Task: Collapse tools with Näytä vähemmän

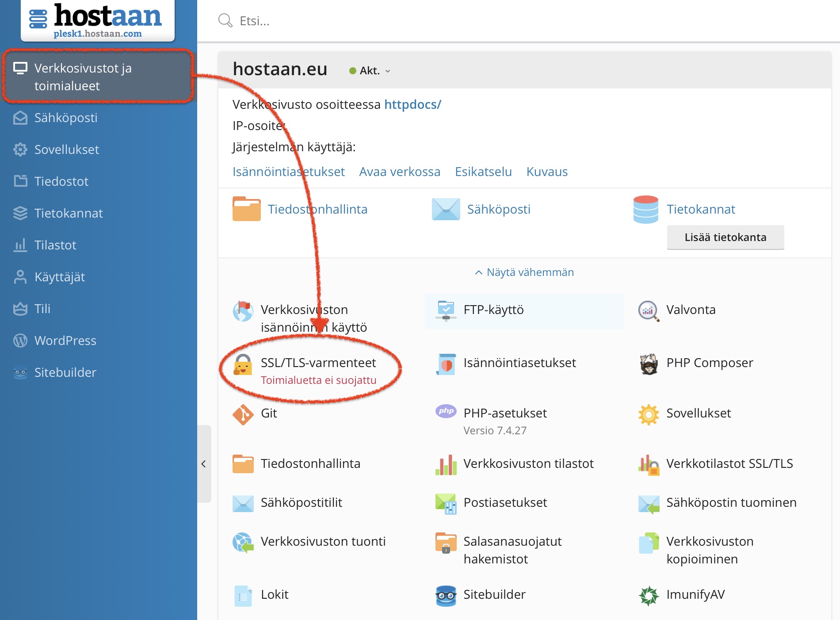Action: 524,272
